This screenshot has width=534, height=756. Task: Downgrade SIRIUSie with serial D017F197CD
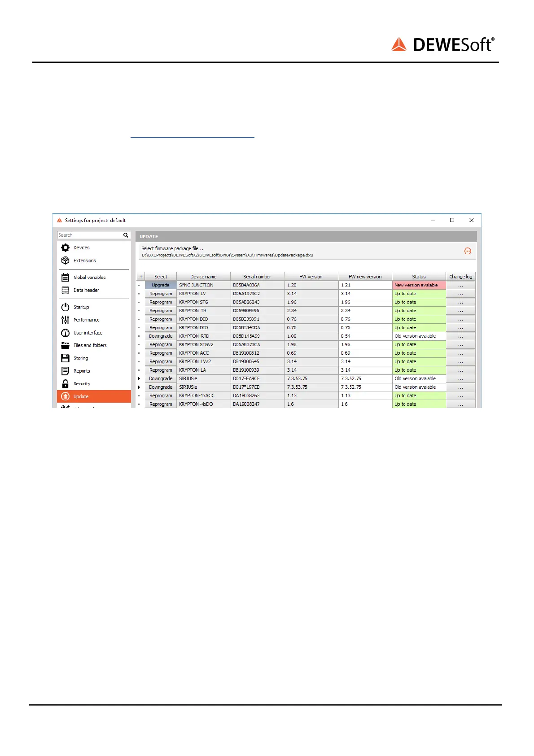coord(161,387)
